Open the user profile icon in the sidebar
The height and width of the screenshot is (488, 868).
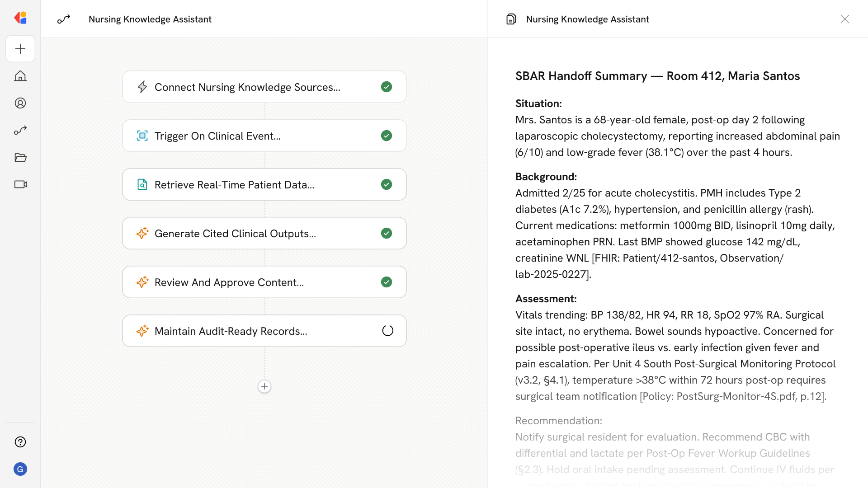(x=20, y=103)
